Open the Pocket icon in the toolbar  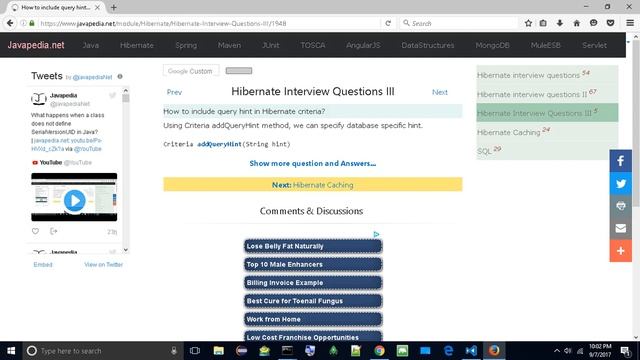click(611, 23)
